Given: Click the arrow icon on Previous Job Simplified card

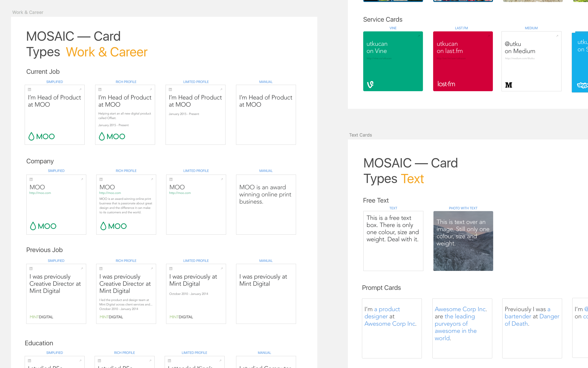Looking at the screenshot, I should pyautogui.click(x=82, y=268).
